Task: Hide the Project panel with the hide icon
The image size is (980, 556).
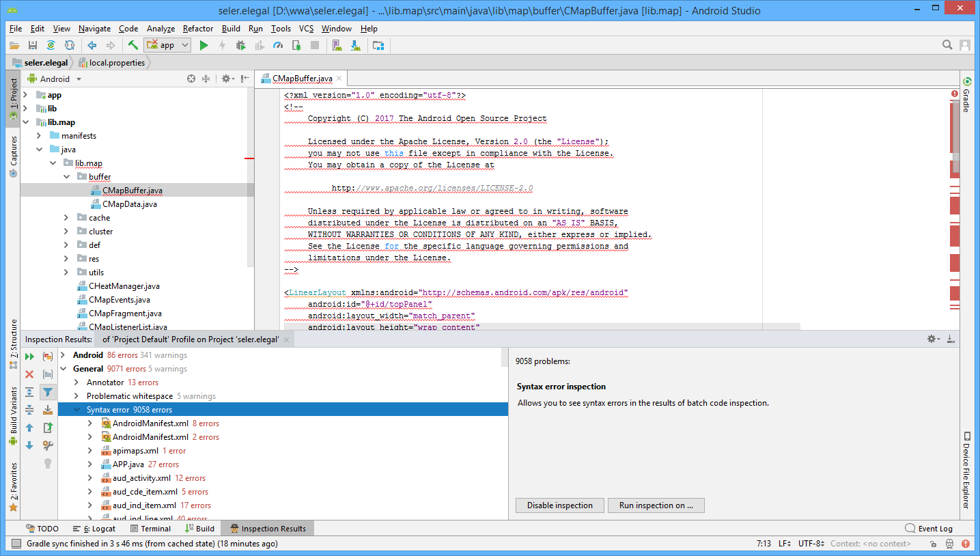Action: (x=245, y=79)
